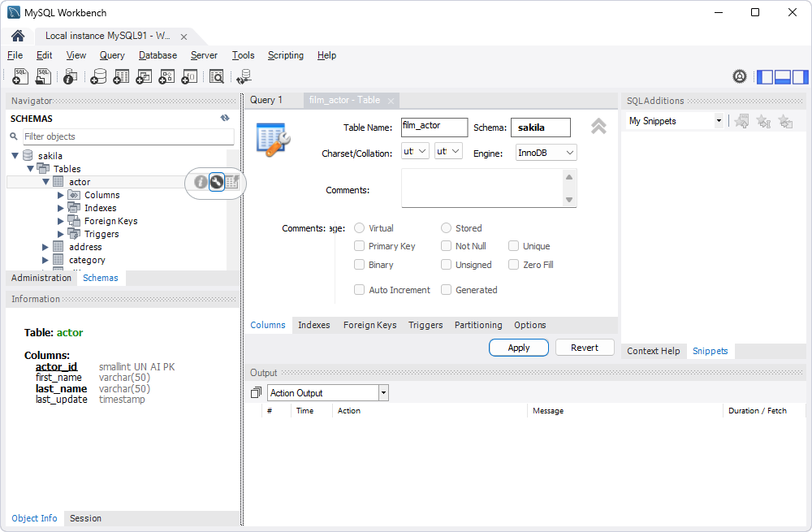The width and height of the screenshot is (812, 532).
Task: Switch to the Session info tab
Action: 85,518
